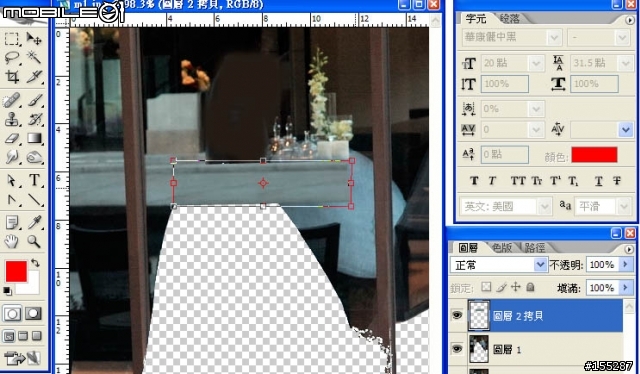Image resolution: width=640 pixels, height=374 pixels.
Task: Toggle lock all padlock icon
Action: pos(530,287)
